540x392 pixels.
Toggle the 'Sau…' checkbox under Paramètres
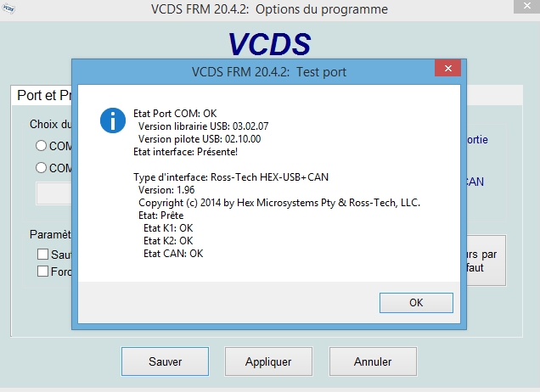point(42,255)
